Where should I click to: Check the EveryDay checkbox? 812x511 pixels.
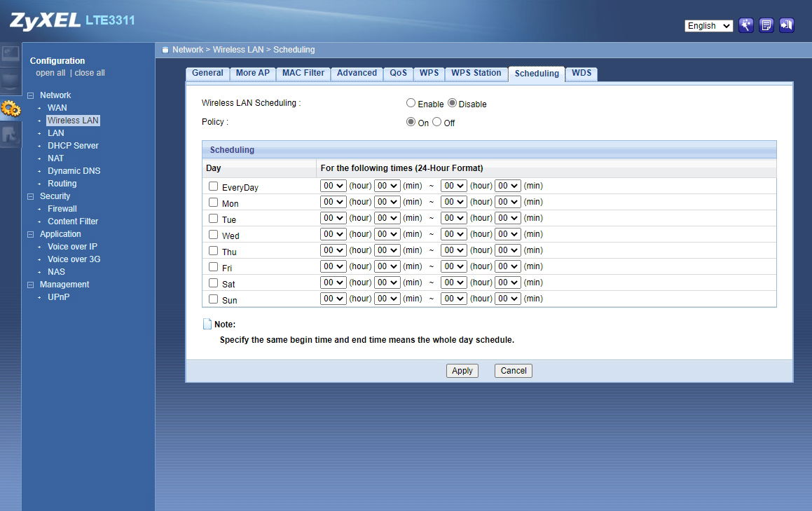(214, 186)
